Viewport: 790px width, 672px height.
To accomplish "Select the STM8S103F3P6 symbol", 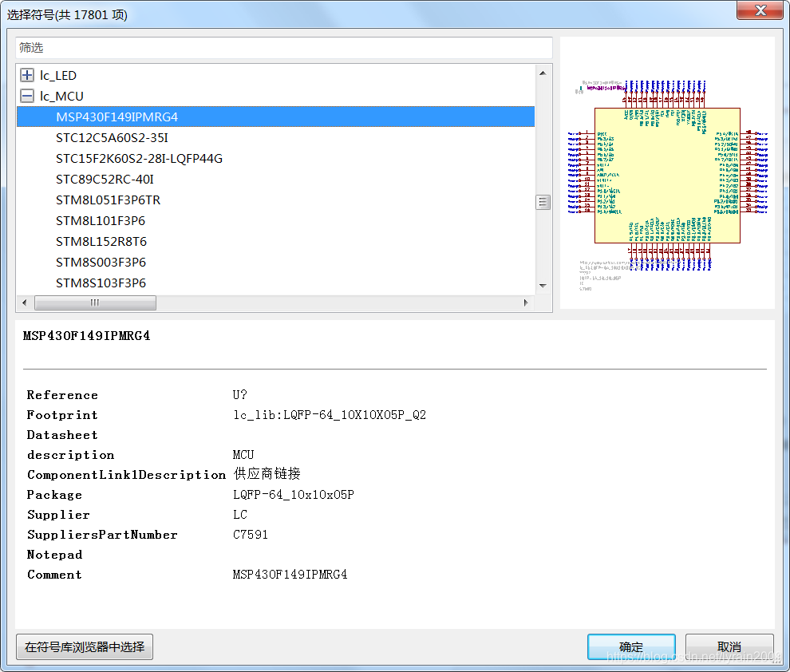I will coord(101,283).
